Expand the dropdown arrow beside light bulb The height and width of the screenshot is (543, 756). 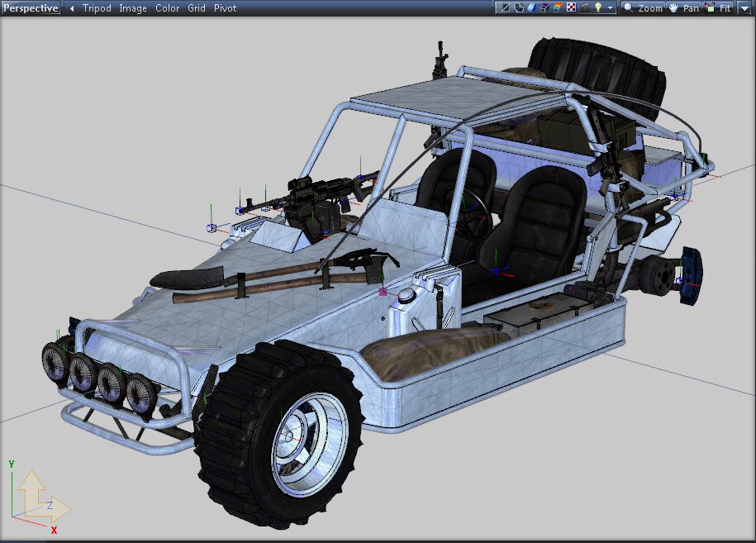point(611,8)
